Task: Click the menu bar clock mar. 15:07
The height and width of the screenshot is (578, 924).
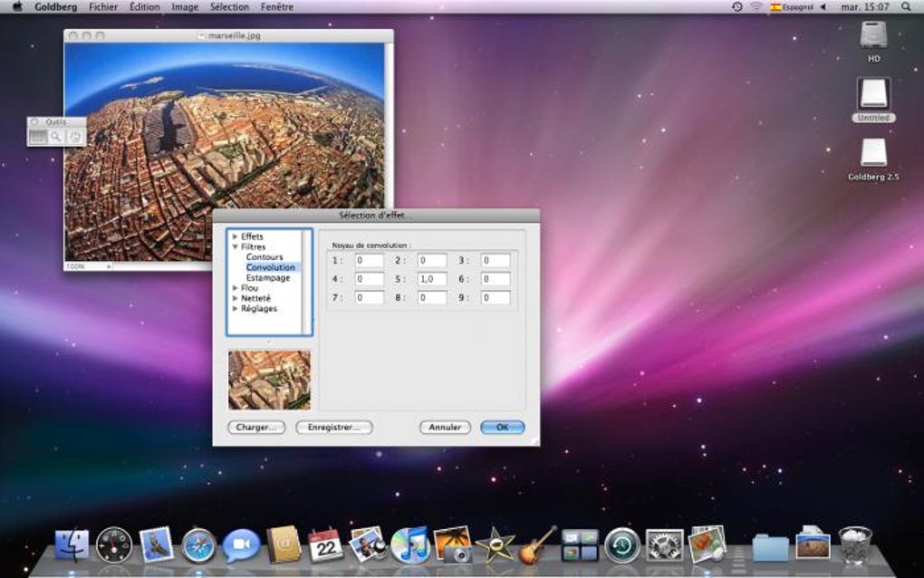Action: 864,7
